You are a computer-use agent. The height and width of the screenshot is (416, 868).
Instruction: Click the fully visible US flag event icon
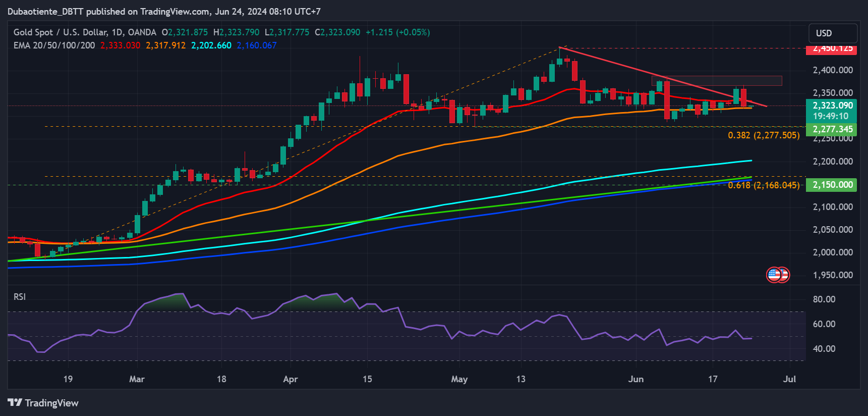(774, 275)
